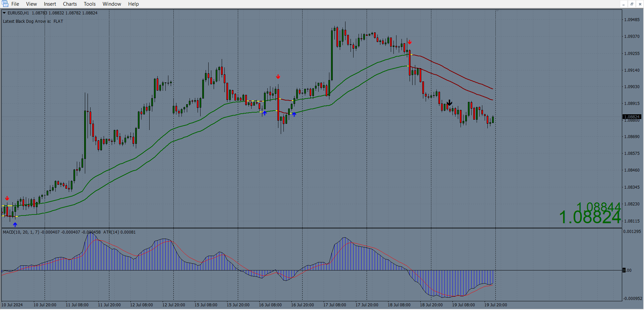Open the View menu
Viewport: 644px width, 310px height.
coord(32,4)
